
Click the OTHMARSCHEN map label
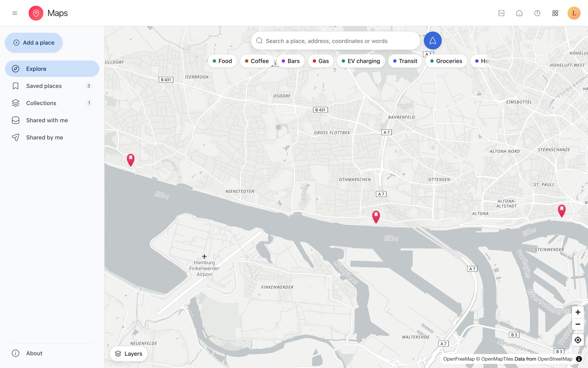tap(355, 180)
